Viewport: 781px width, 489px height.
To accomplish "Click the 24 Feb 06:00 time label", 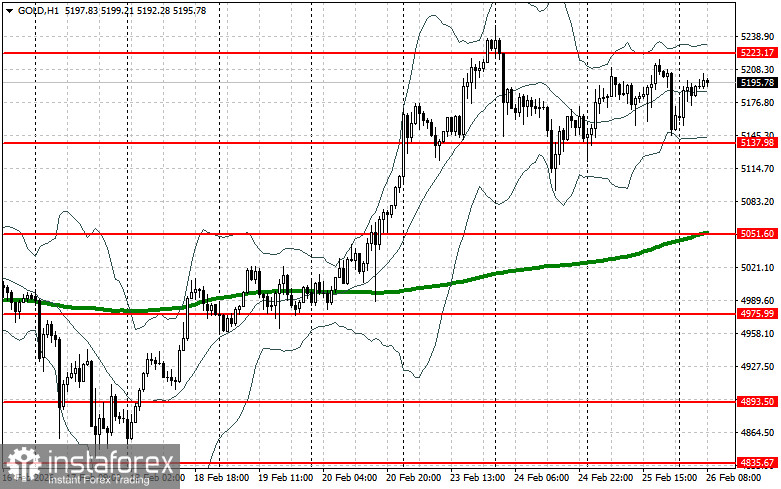I will coord(541,478).
